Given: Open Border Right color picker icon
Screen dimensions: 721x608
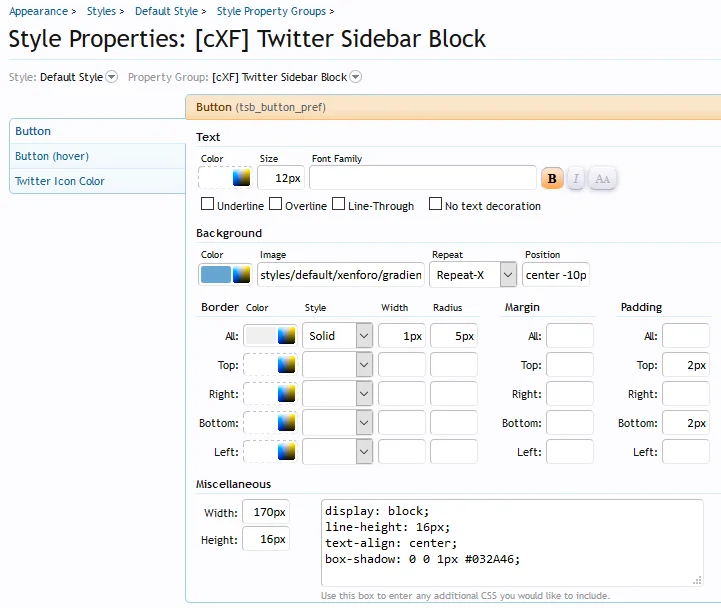Looking at the screenshot, I should click(x=286, y=394).
